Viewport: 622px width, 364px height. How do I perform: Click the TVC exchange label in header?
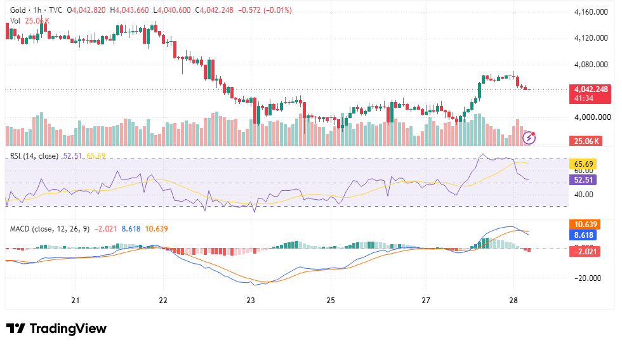tap(56, 10)
